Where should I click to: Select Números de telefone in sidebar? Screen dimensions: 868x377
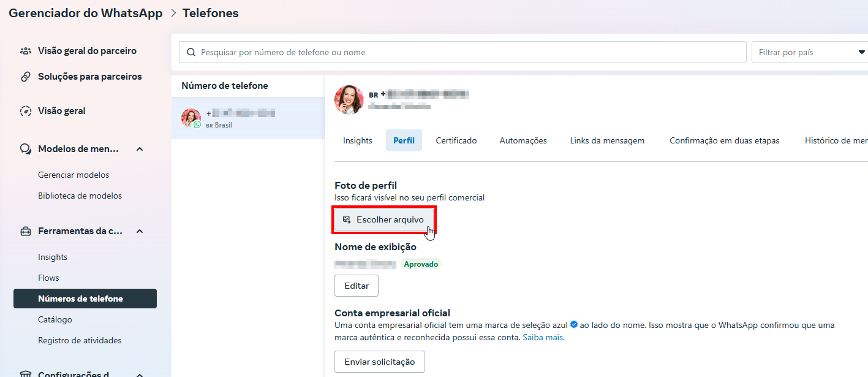(x=85, y=299)
